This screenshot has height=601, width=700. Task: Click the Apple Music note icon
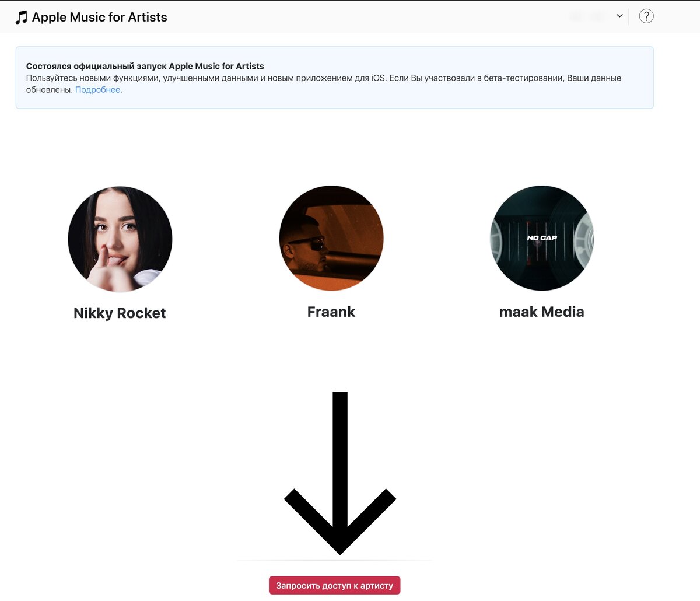click(23, 16)
